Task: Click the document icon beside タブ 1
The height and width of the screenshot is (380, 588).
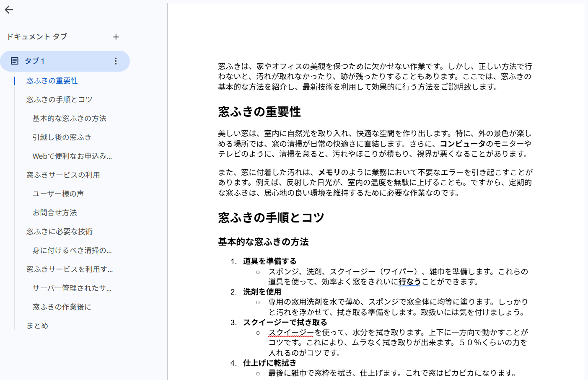Action: [15, 61]
